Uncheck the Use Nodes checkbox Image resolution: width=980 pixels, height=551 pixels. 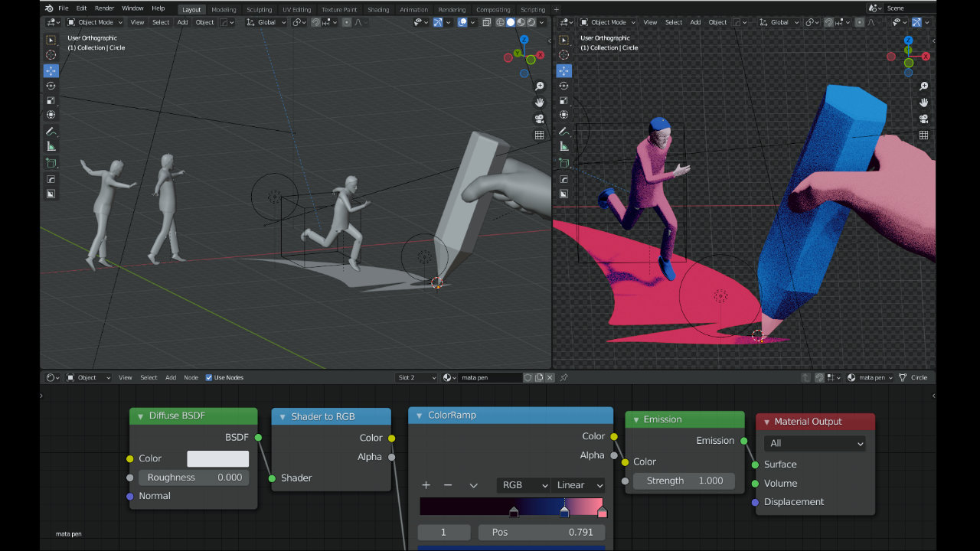[209, 377]
